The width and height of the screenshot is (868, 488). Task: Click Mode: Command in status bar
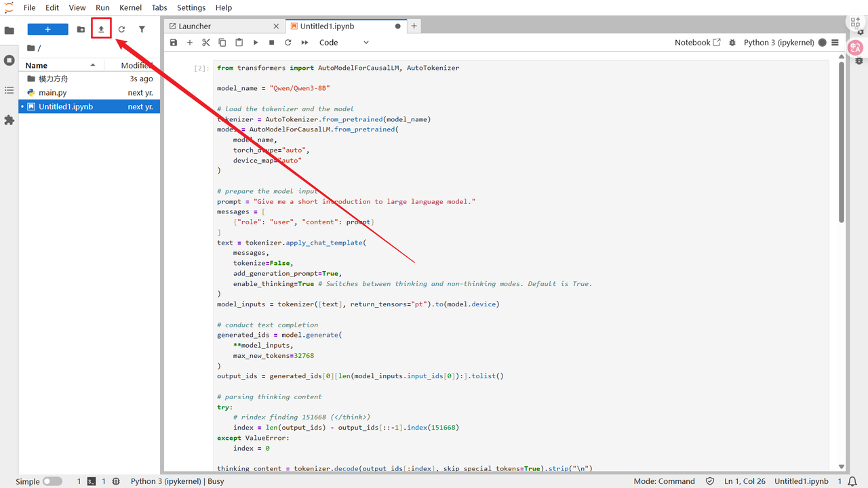tap(665, 481)
